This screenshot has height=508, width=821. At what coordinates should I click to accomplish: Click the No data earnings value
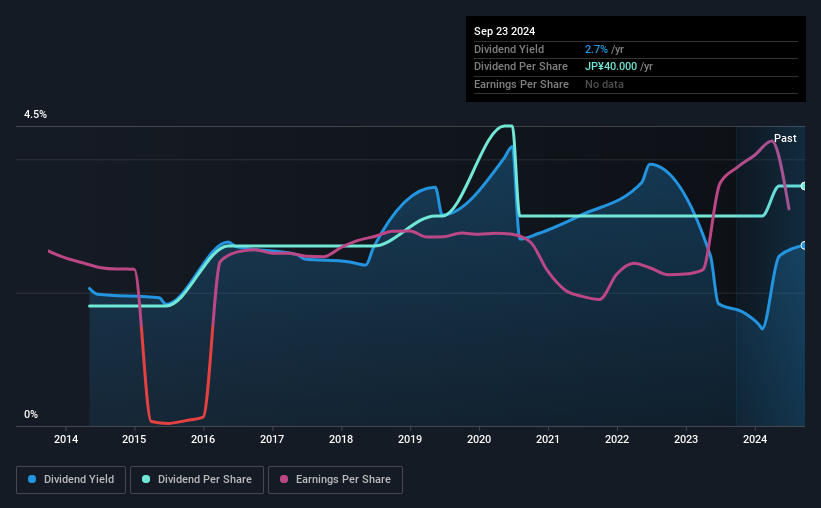click(x=604, y=84)
